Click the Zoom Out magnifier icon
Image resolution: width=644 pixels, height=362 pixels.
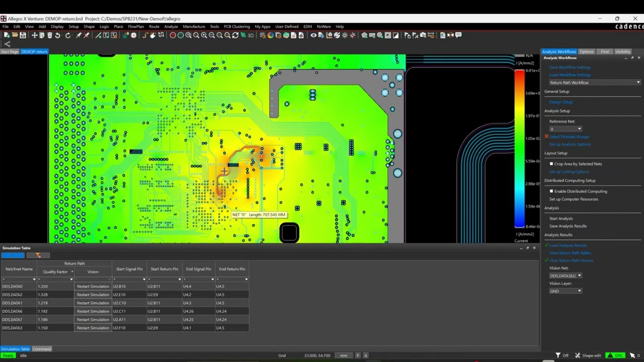(x=212, y=35)
